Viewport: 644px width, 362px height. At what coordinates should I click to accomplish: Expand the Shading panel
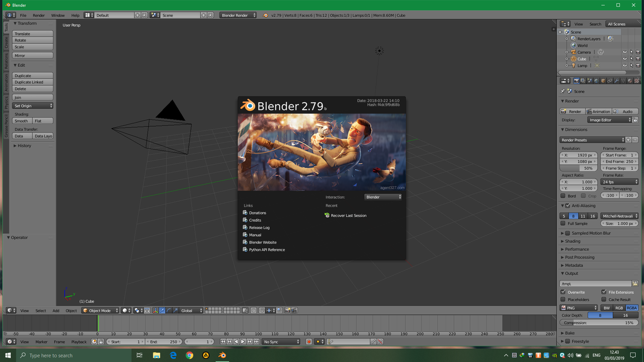tap(573, 241)
